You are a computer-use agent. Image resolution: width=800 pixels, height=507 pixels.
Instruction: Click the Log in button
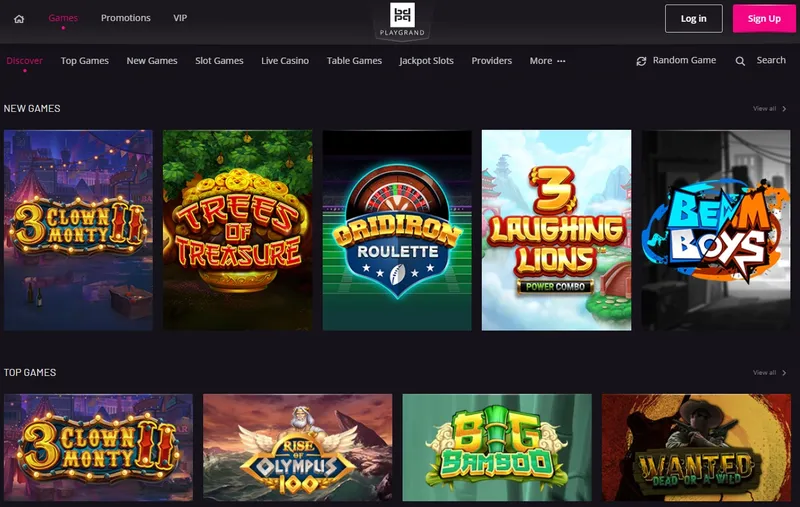coord(694,18)
